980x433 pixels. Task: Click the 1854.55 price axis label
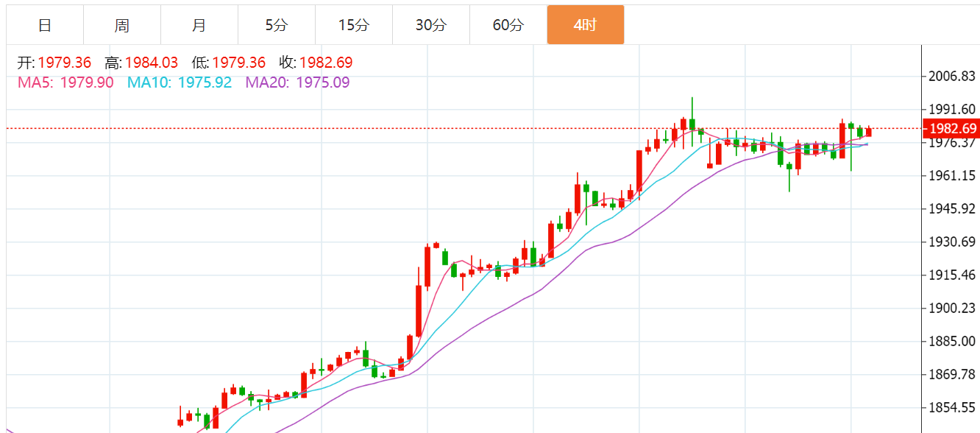click(x=953, y=408)
